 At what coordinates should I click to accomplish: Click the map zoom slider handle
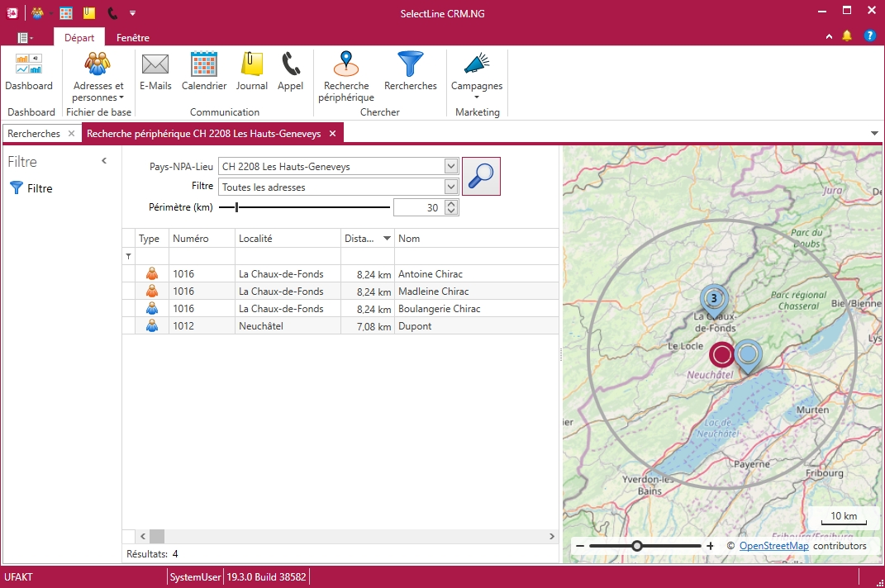(x=637, y=546)
